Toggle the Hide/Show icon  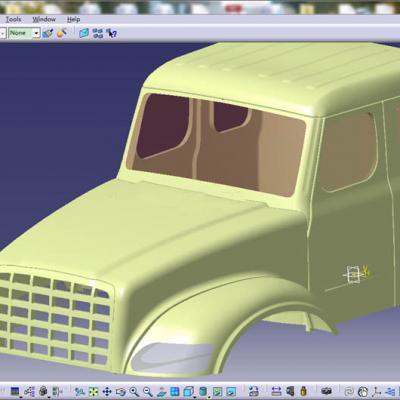pyautogui.click(x=217, y=392)
